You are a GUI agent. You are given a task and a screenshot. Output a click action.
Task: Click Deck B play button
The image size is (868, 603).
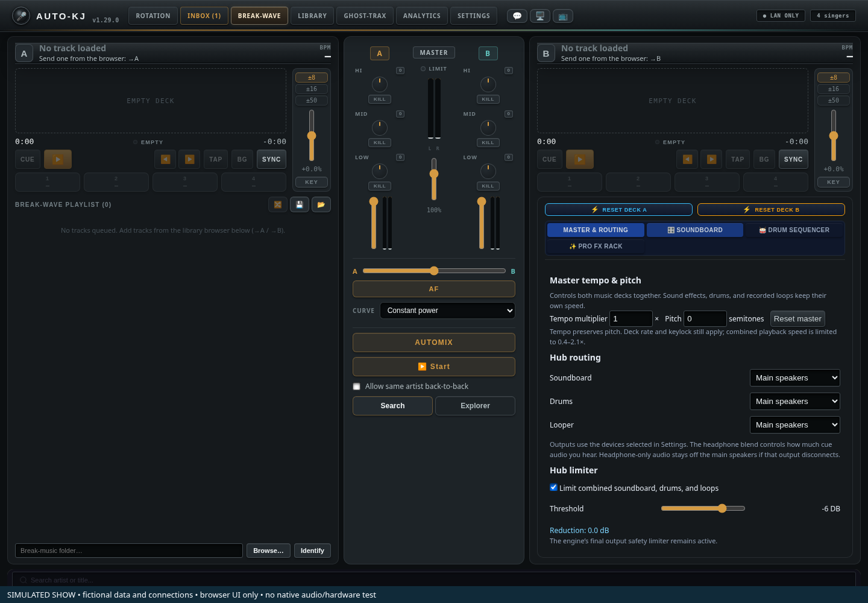click(x=580, y=159)
